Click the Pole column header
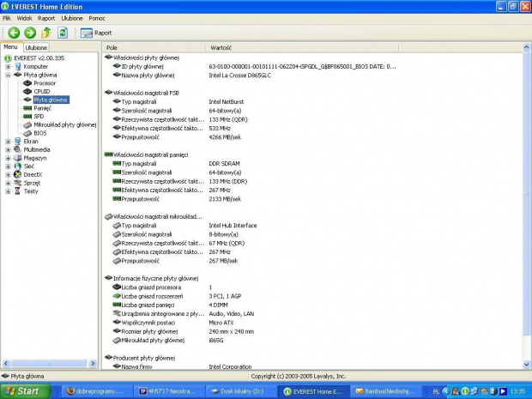The height and width of the screenshot is (399, 532). point(154,48)
